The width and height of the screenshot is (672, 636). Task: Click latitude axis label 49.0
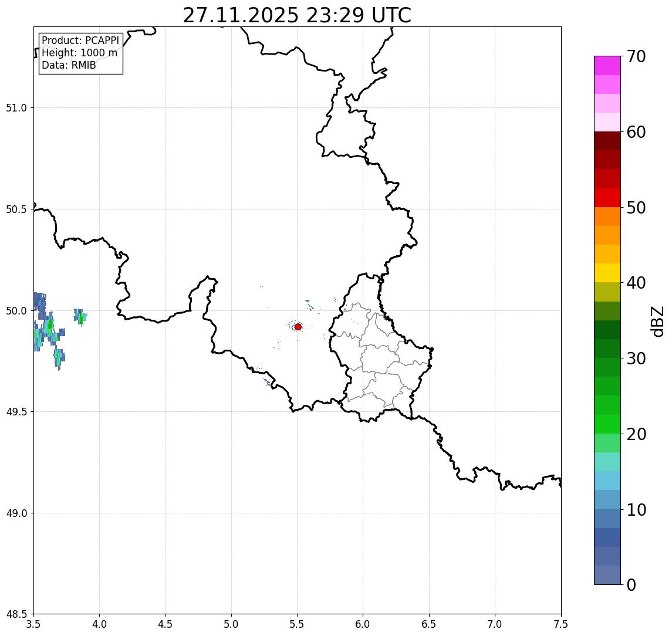pyautogui.click(x=16, y=513)
